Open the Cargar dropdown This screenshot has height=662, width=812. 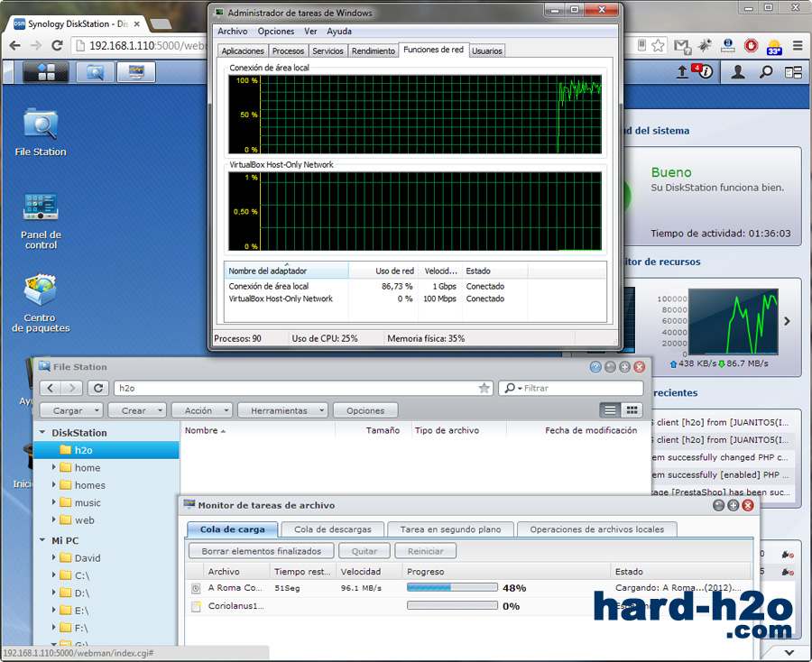(71, 410)
